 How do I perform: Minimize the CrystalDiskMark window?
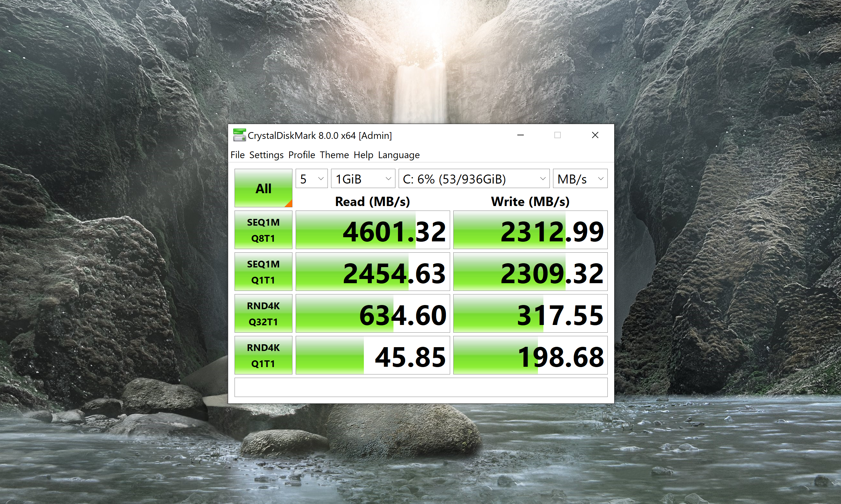click(521, 135)
